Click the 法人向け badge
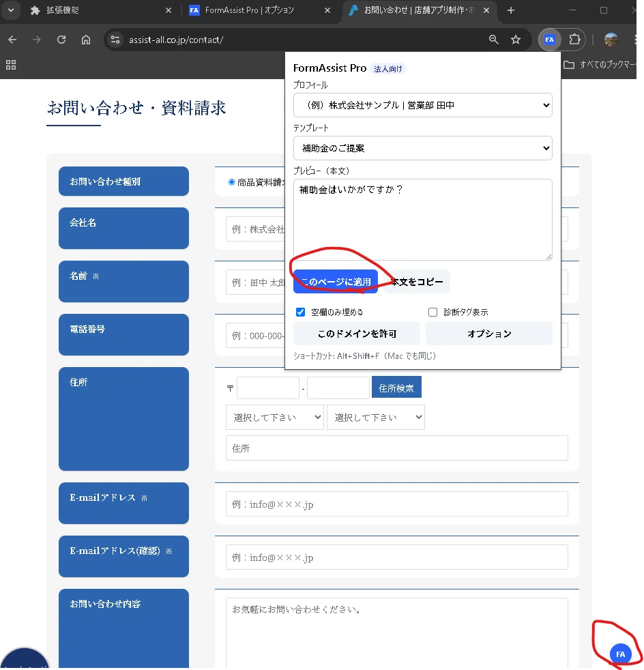The image size is (644, 670). (x=387, y=69)
